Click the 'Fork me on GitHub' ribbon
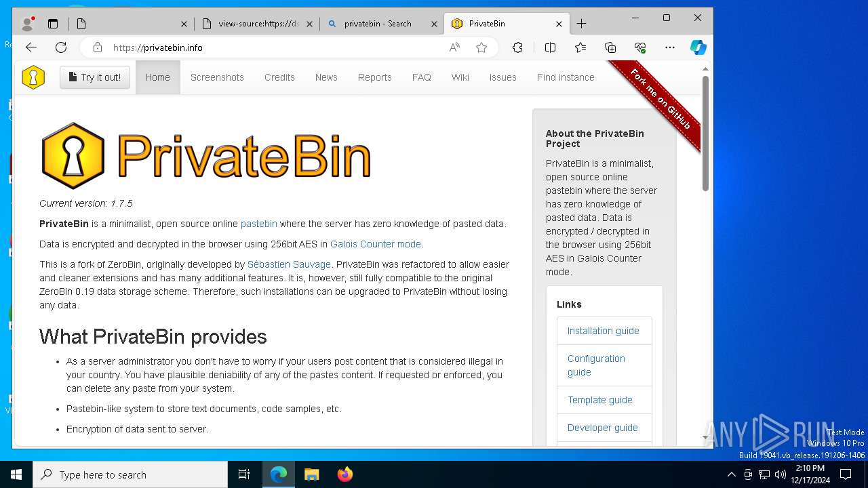The image size is (868, 488). 660,100
